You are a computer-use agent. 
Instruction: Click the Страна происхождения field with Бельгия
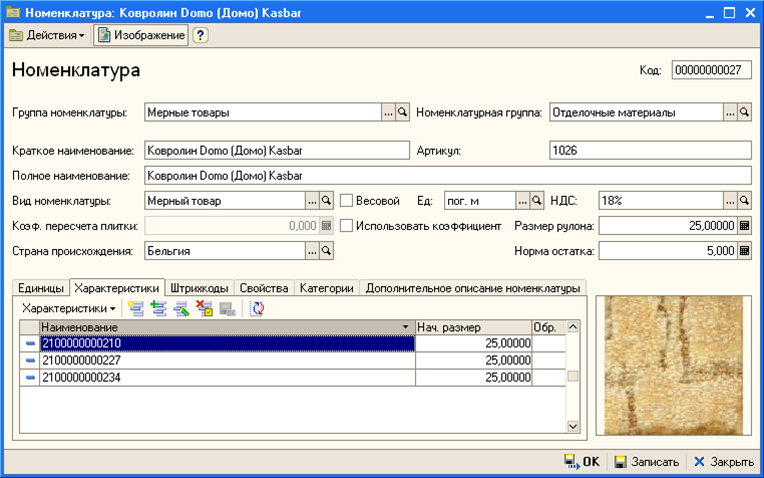[225, 251]
